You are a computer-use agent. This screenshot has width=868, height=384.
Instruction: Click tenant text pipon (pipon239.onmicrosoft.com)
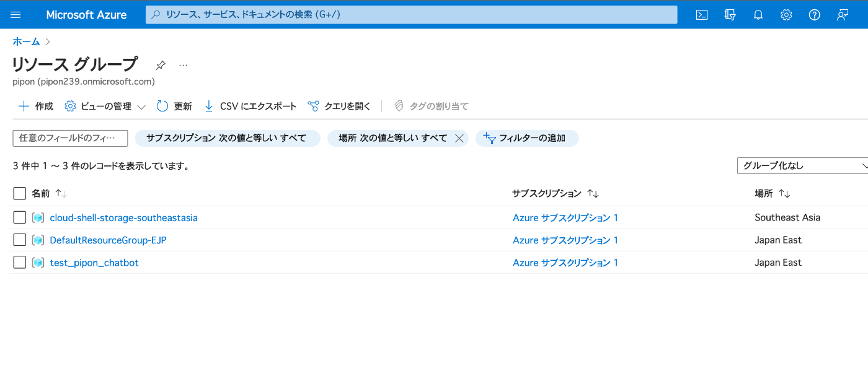point(84,81)
